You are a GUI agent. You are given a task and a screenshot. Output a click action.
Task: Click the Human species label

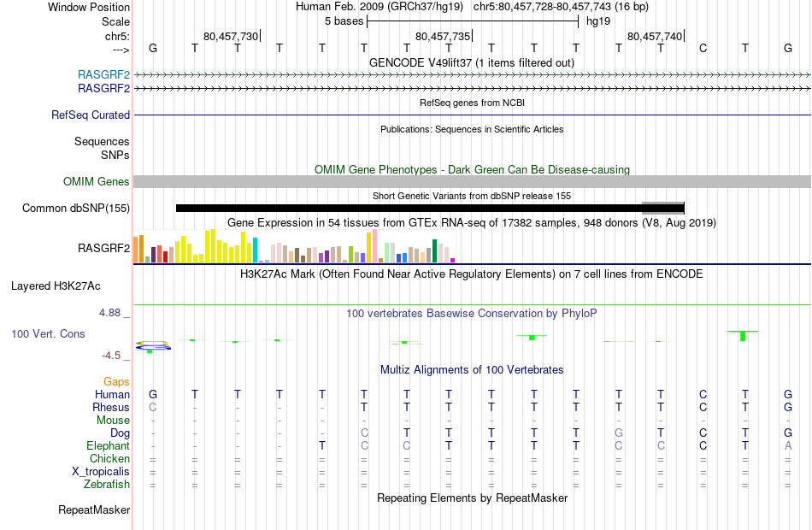tap(112, 395)
